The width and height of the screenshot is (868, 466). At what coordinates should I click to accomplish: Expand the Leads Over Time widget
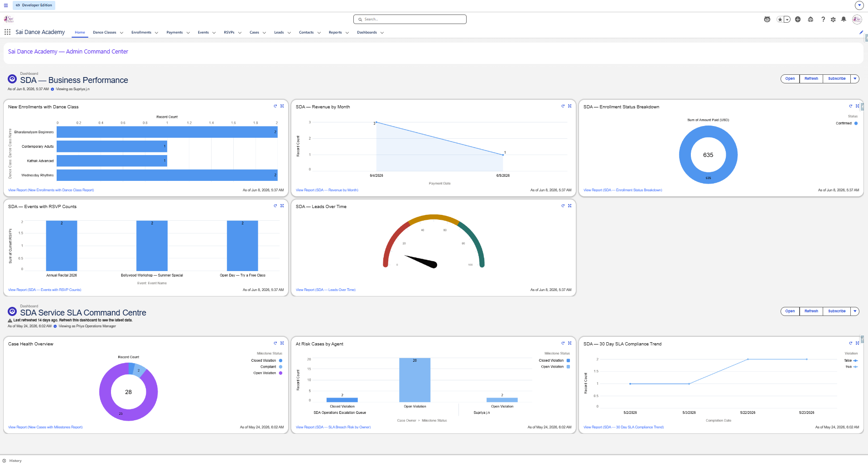569,206
